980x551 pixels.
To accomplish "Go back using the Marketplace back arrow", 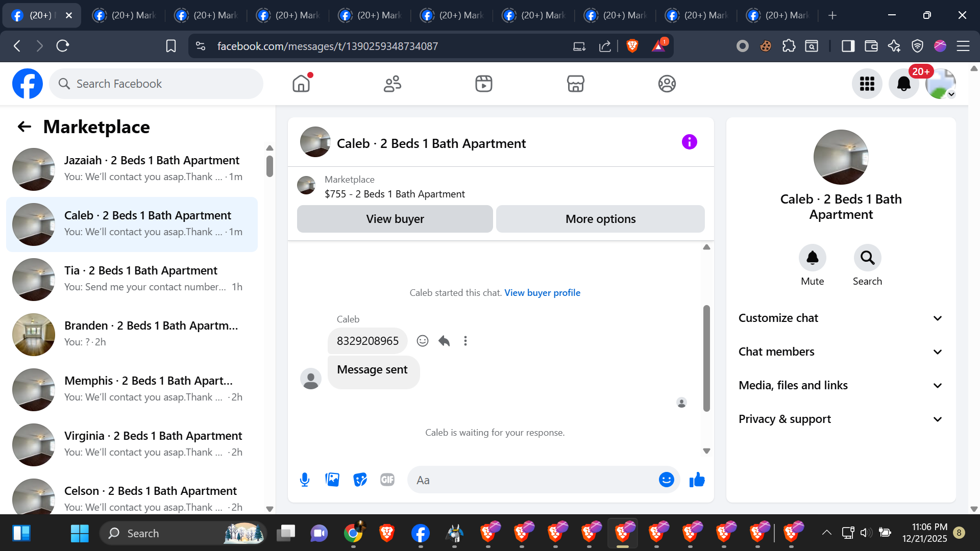I will coord(24,127).
